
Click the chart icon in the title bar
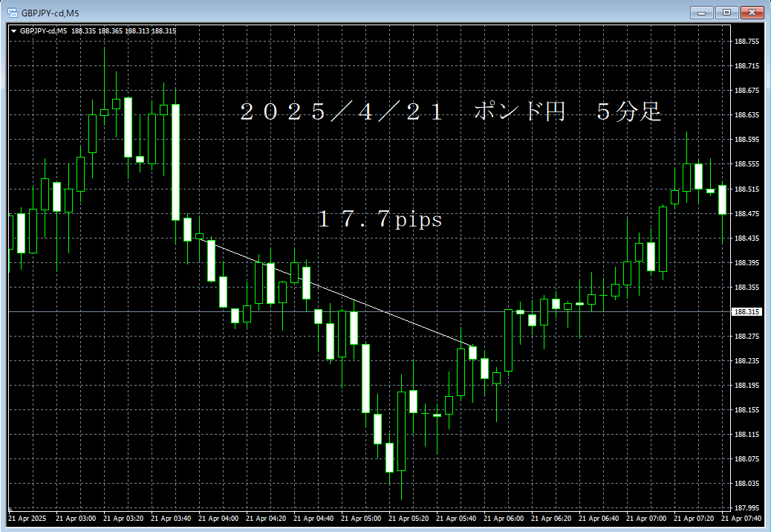13,13
